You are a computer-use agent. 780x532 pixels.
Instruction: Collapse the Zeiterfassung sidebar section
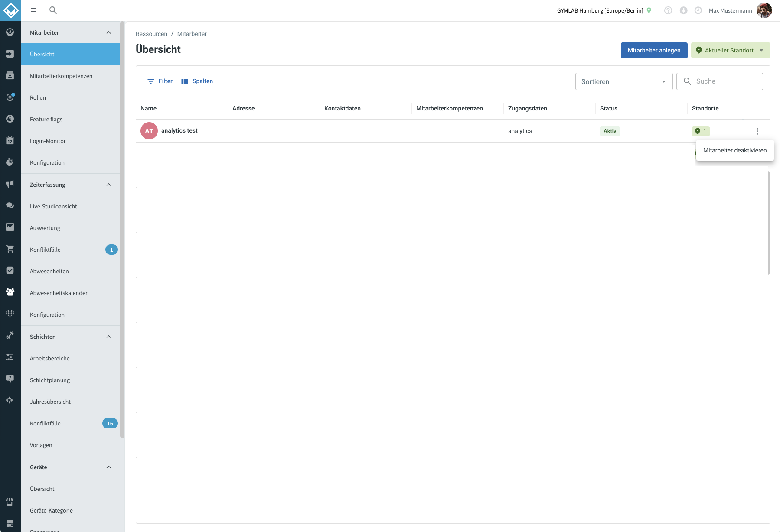109,185
